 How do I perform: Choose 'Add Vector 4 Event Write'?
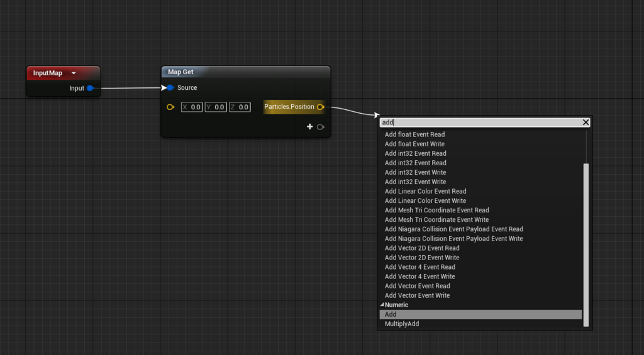[x=419, y=276]
